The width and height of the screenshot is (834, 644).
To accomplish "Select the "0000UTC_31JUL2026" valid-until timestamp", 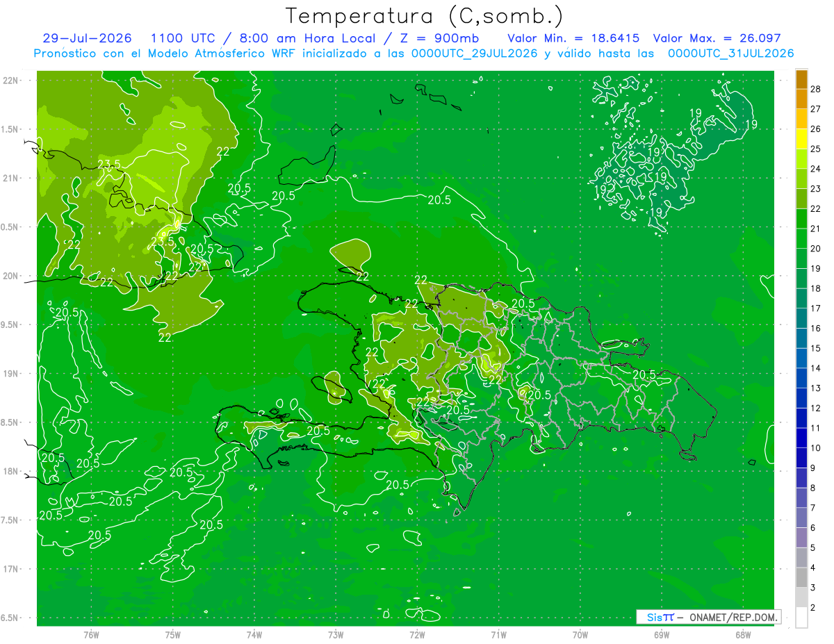I will coord(730,53).
